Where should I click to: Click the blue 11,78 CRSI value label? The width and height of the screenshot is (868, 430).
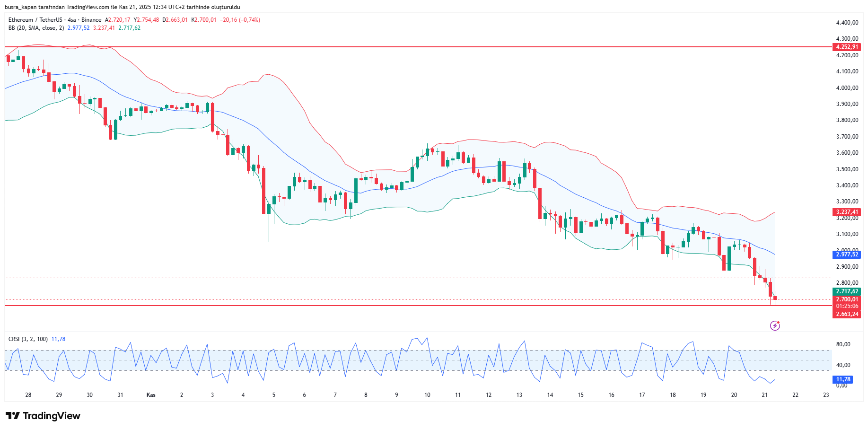(x=842, y=379)
